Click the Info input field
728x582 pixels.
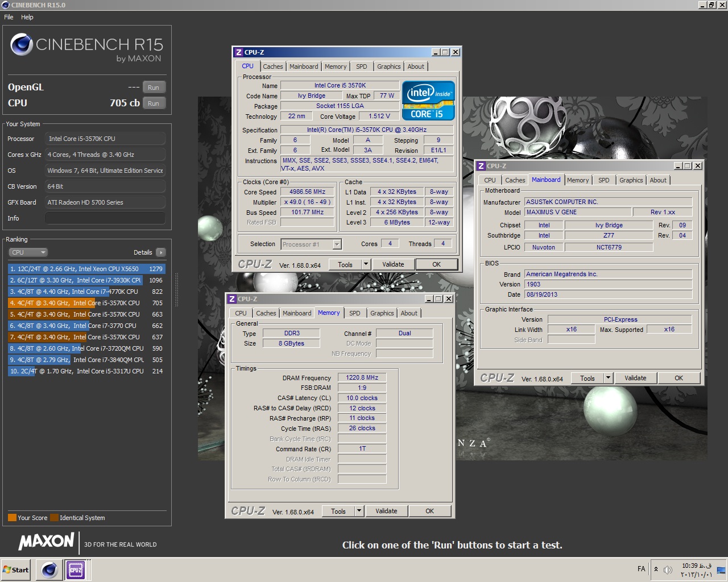point(105,218)
